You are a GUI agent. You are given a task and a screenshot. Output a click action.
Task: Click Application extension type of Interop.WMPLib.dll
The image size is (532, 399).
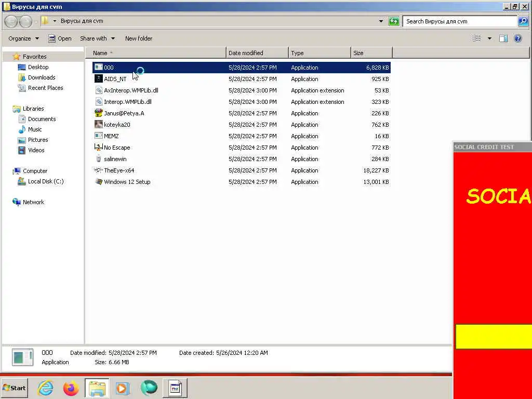pos(317,102)
